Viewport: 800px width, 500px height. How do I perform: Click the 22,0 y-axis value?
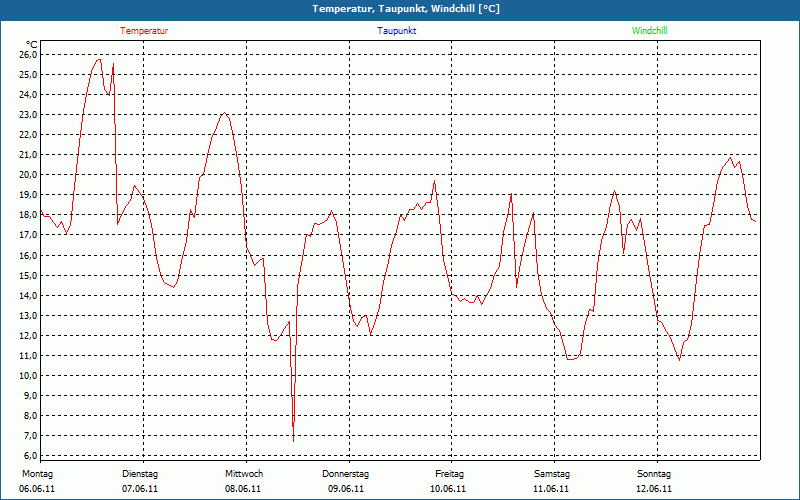coord(28,135)
